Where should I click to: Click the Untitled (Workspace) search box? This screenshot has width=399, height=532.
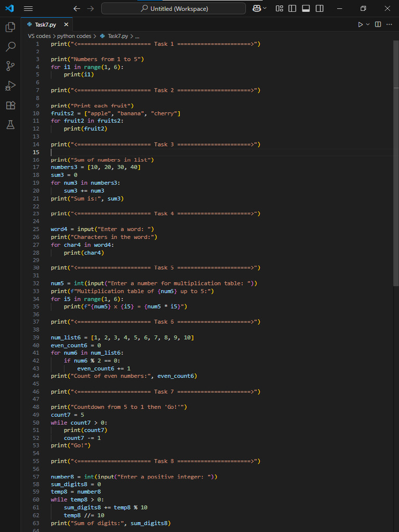point(174,9)
